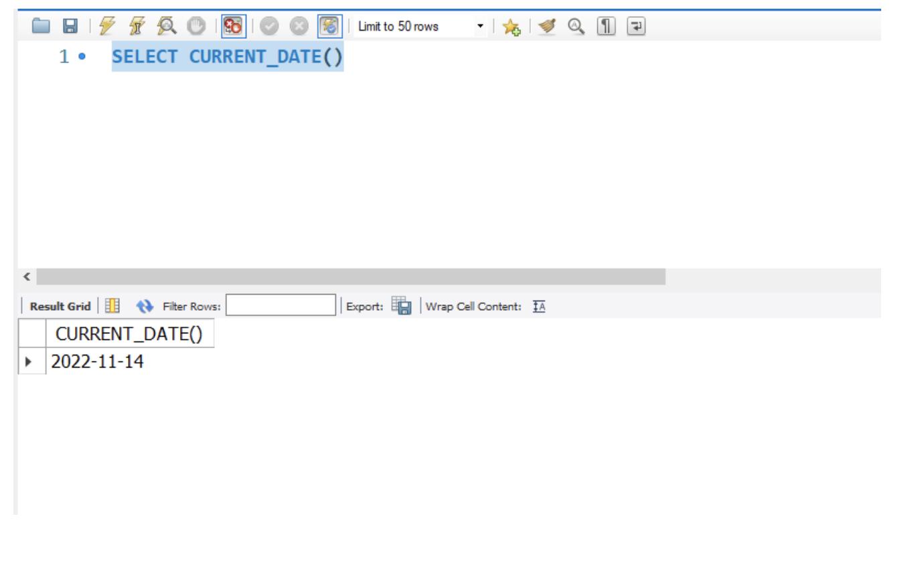
Task: Click the Commit transaction checkmark
Action: point(268,27)
